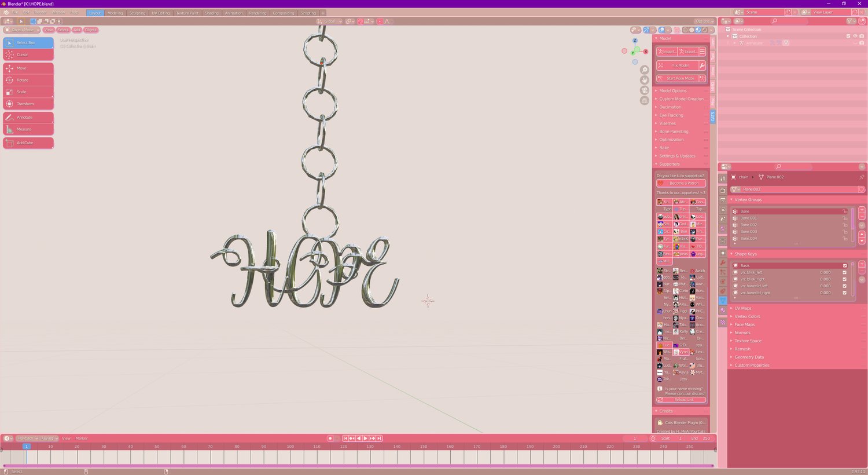Activate the Transform tool
The height and width of the screenshot is (475, 868).
tap(28, 104)
